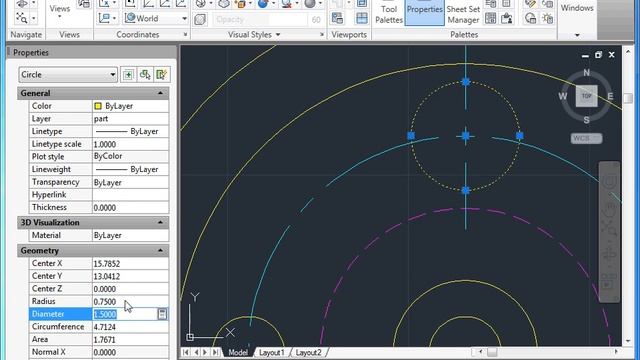Click the Plot style ByColor value

(130, 156)
